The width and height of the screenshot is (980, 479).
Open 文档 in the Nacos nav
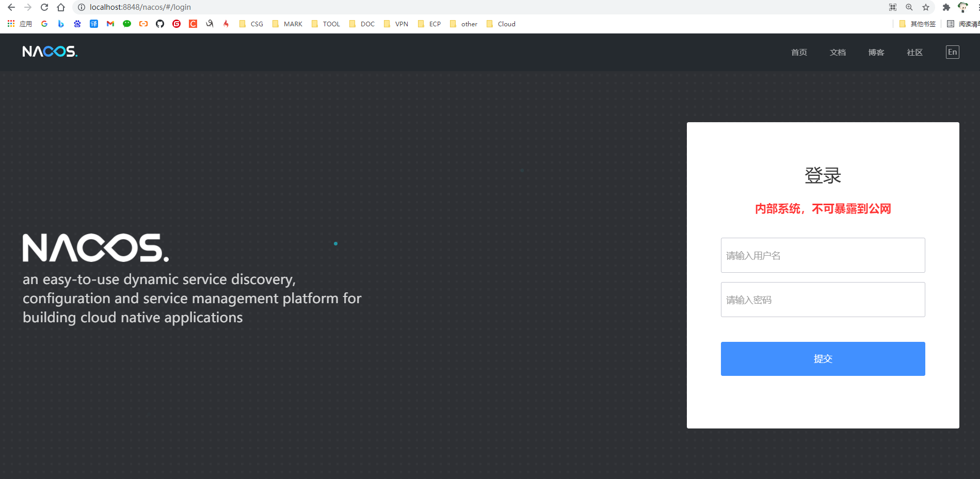click(838, 52)
